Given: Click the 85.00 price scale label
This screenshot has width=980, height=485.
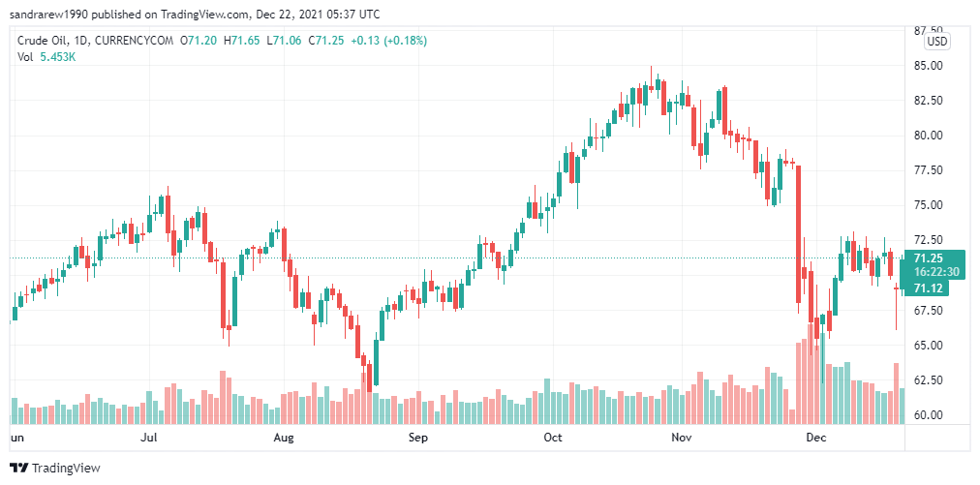Looking at the screenshot, I should pyautogui.click(x=928, y=66).
